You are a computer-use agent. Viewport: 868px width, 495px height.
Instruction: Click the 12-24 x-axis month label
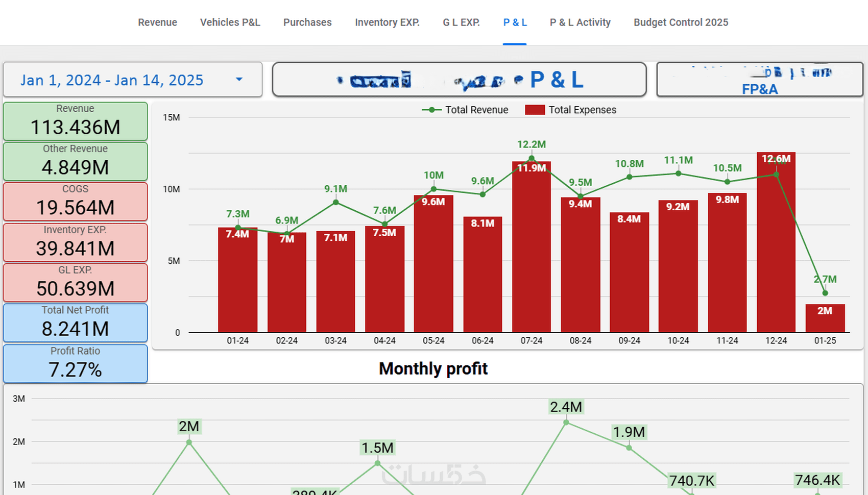click(x=776, y=340)
